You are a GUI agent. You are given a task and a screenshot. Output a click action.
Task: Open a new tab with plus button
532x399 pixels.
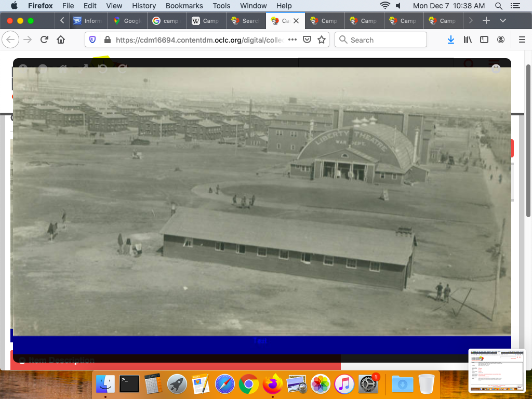pyautogui.click(x=486, y=21)
